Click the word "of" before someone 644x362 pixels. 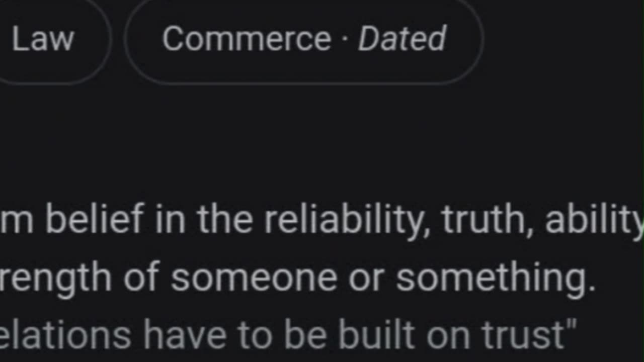coord(141,278)
